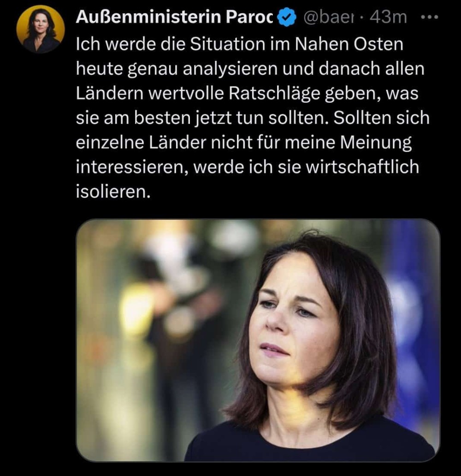461x476 pixels.
Task: Click the blue verified checkmark badge
Action: click(x=287, y=17)
